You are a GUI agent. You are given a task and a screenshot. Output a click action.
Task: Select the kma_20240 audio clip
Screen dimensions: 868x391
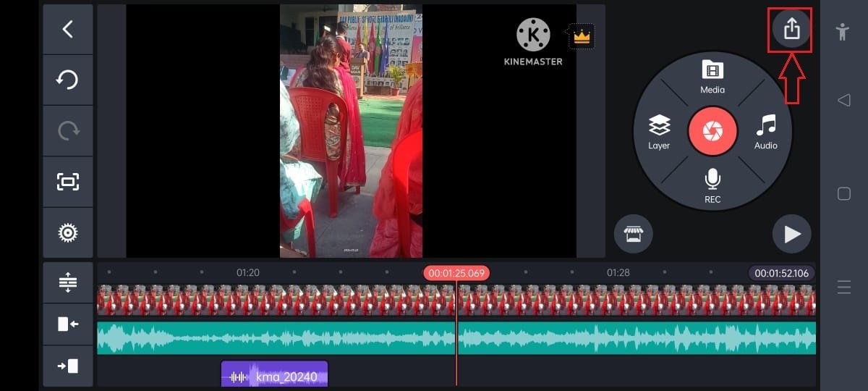(x=274, y=377)
